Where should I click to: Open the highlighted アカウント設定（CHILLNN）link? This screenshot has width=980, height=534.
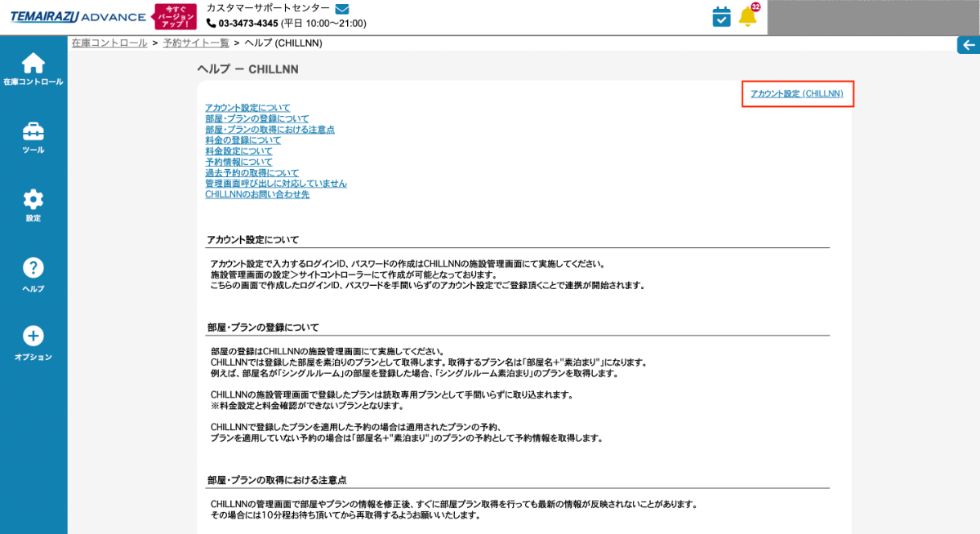(796, 94)
